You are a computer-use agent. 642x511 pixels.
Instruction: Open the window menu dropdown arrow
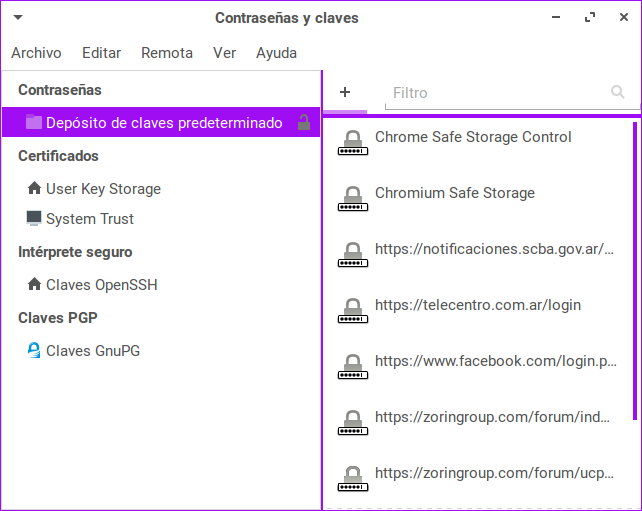(19, 18)
